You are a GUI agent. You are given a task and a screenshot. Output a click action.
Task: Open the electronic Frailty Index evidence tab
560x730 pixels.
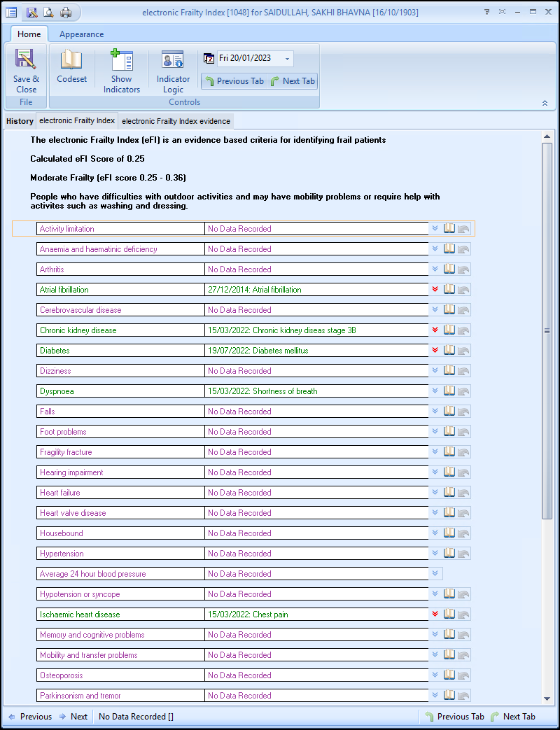(x=176, y=121)
